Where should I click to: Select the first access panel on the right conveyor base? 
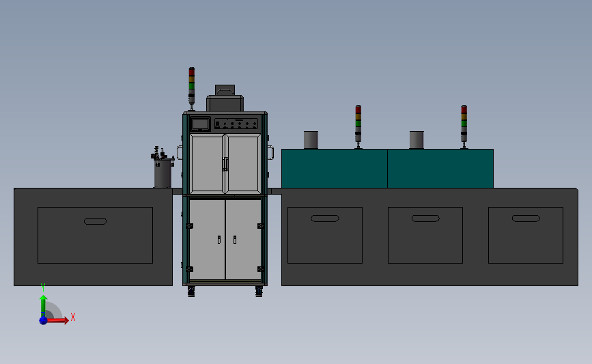(325, 235)
